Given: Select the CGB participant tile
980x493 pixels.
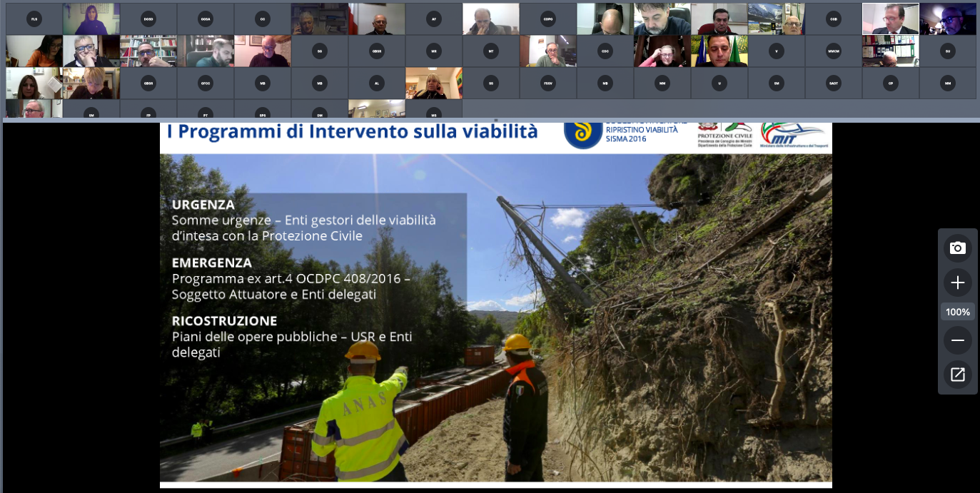Looking at the screenshot, I should 834,19.
